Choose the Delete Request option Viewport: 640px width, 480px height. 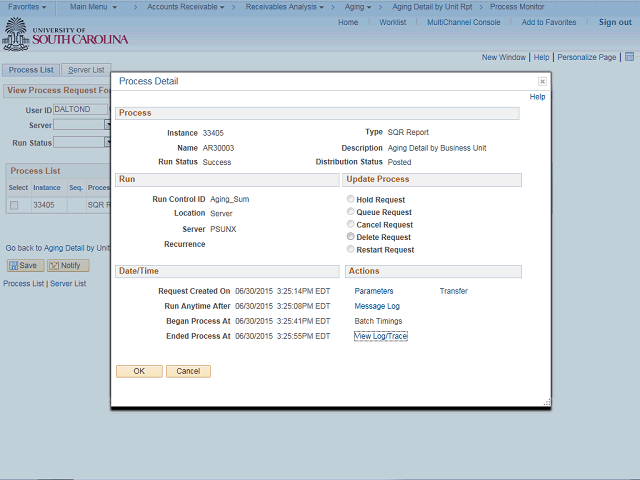[350, 237]
